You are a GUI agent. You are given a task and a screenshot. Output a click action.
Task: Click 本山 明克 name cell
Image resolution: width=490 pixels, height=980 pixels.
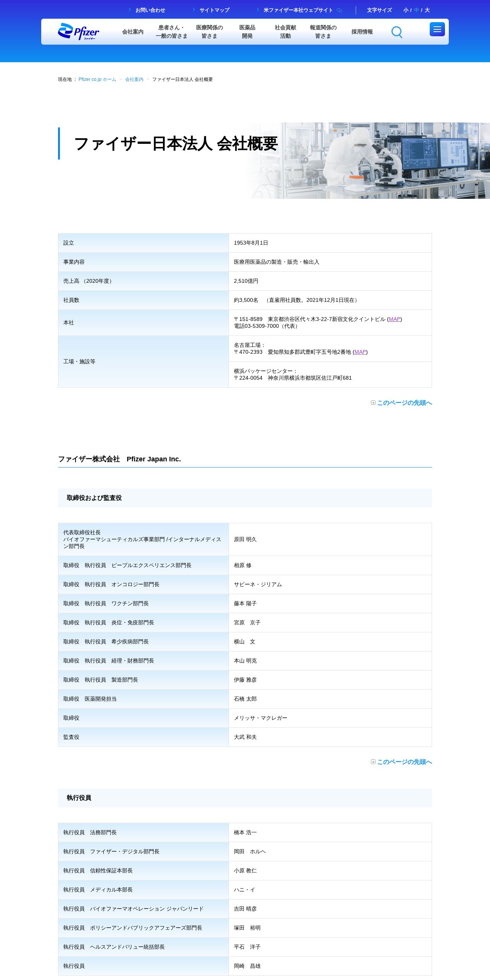point(330,661)
